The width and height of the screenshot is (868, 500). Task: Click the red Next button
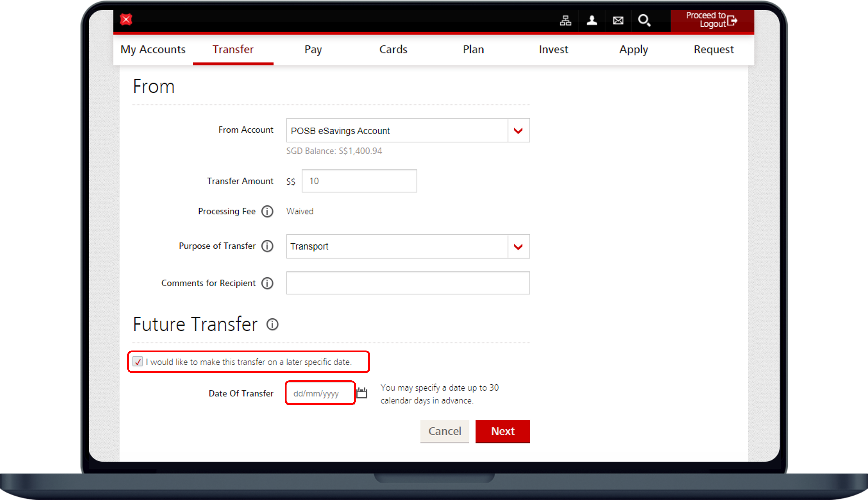503,431
